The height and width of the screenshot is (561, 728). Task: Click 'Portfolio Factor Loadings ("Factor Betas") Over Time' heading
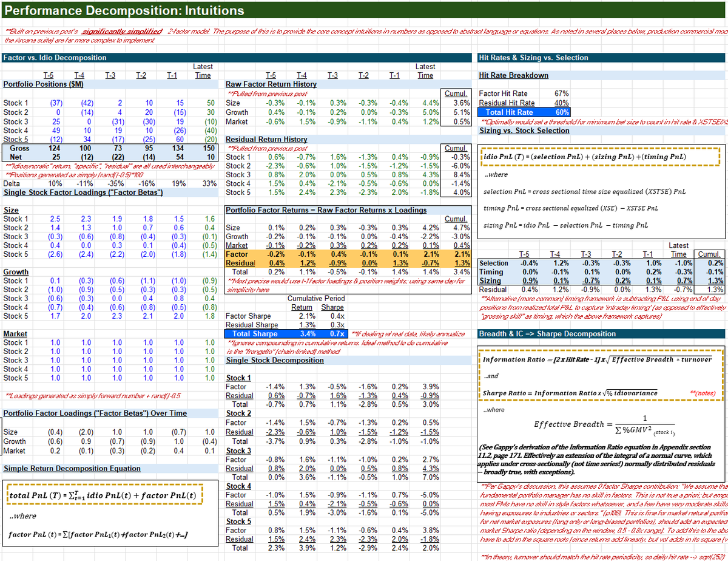pos(95,413)
